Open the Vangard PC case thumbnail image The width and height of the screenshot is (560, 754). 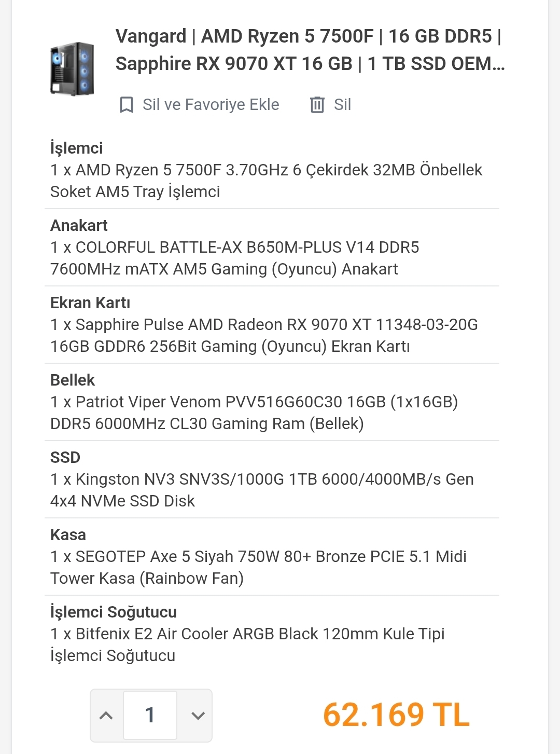pyautogui.click(x=72, y=69)
